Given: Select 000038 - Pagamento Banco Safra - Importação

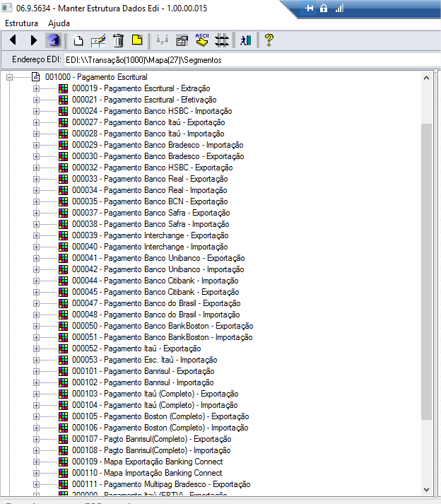Looking at the screenshot, I should pyautogui.click(x=151, y=224).
